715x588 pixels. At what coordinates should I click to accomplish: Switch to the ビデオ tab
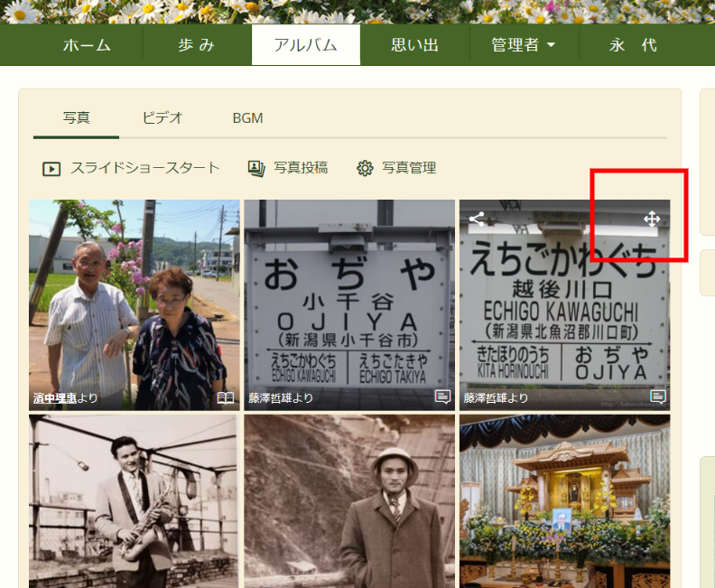coord(162,118)
